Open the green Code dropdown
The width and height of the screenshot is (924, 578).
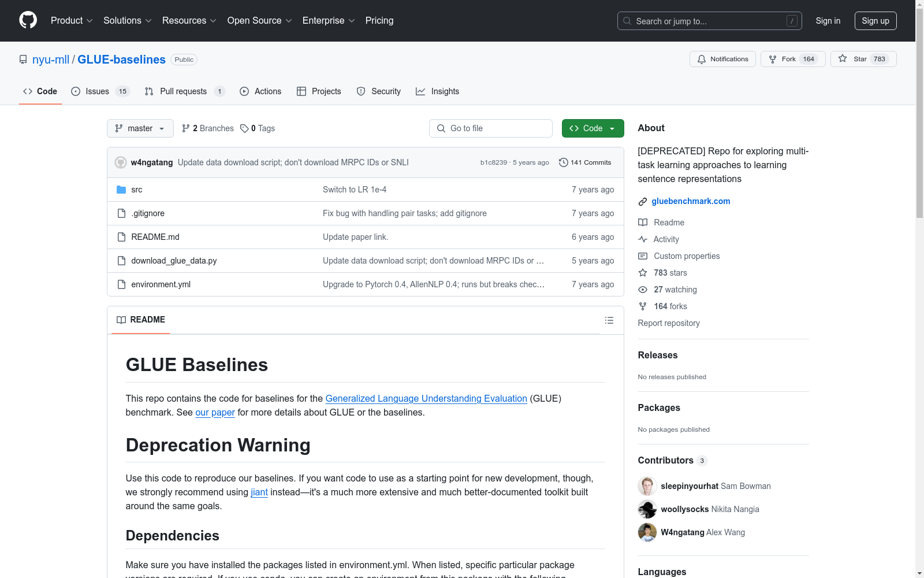593,128
